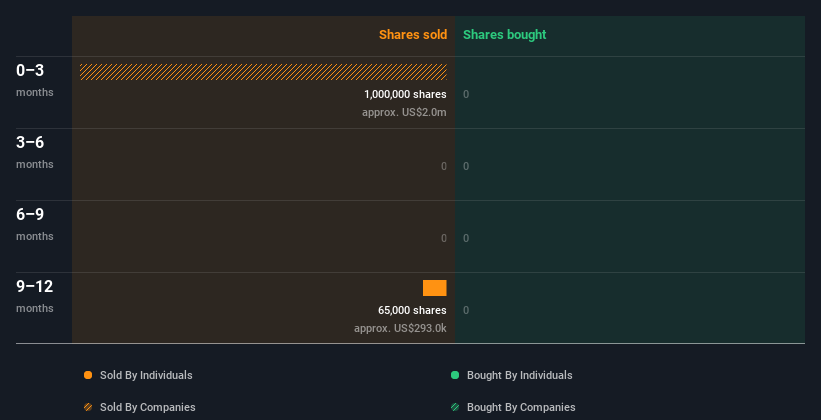Click the 0–3 months row label
Screen dimensions: 821x420
coord(35,80)
